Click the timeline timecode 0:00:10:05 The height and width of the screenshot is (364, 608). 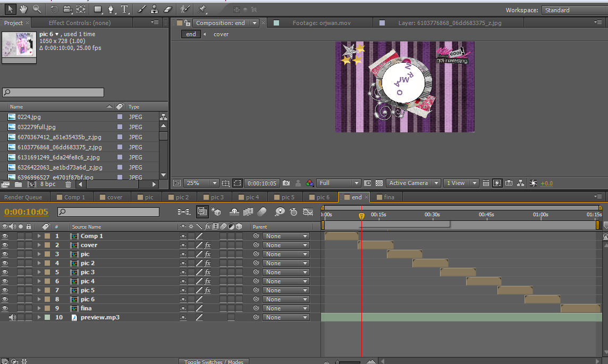click(27, 211)
